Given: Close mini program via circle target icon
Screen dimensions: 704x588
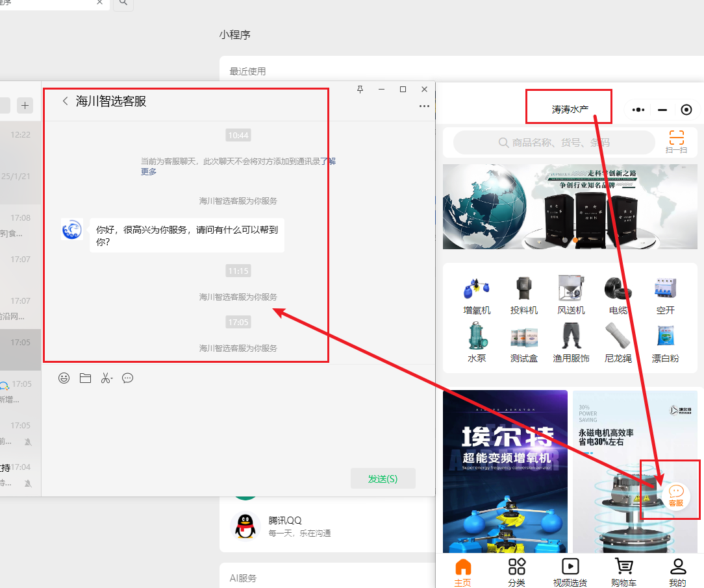Looking at the screenshot, I should tap(686, 110).
